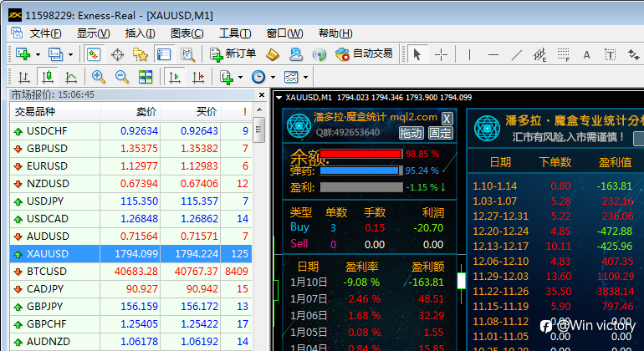The height and width of the screenshot is (351, 644).
Task: Click the signals broadcast icon
Action: click(x=319, y=54)
